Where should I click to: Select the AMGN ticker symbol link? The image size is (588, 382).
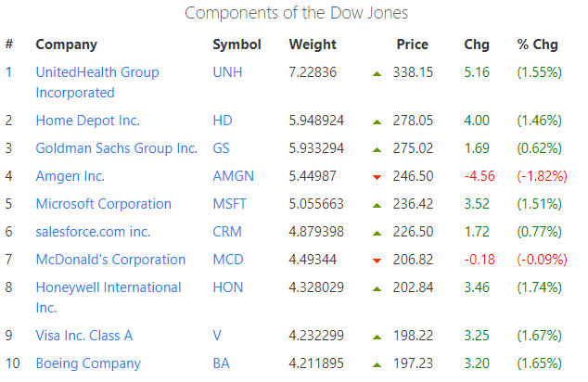[x=233, y=176]
